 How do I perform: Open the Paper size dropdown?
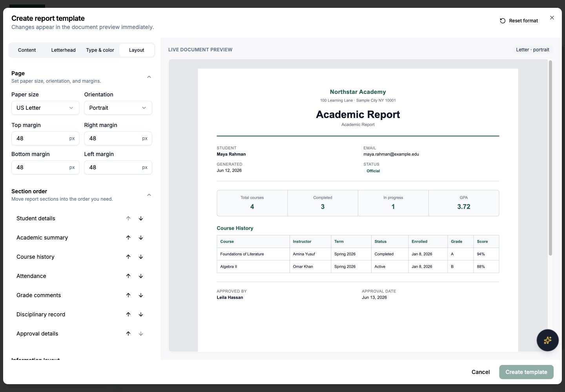coord(46,108)
